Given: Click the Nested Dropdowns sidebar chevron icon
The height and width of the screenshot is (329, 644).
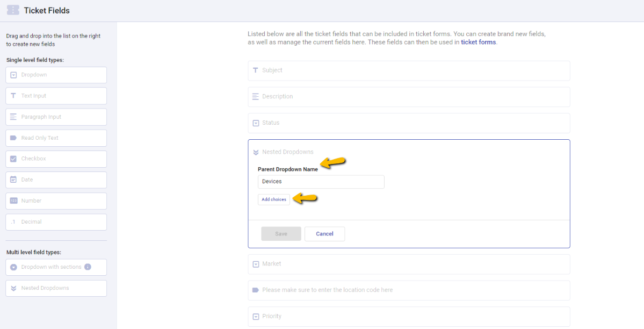Looking at the screenshot, I should [13, 288].
